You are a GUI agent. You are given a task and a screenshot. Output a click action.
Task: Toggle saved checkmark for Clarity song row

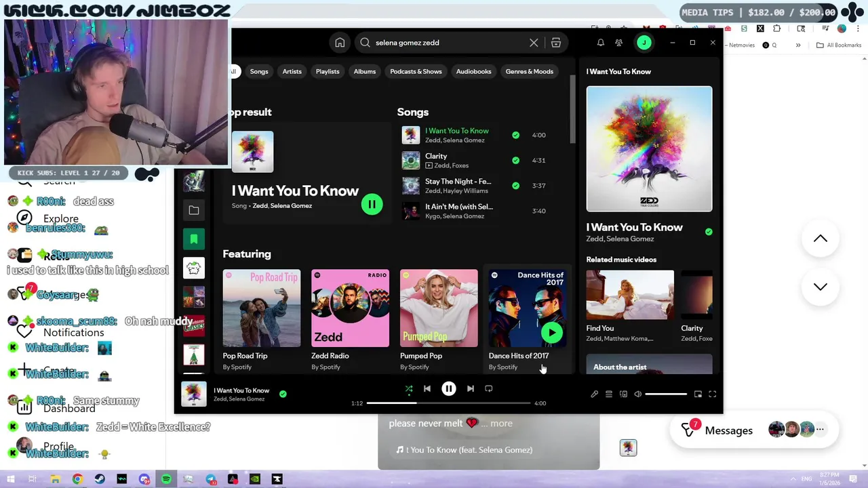coord(515,160)
